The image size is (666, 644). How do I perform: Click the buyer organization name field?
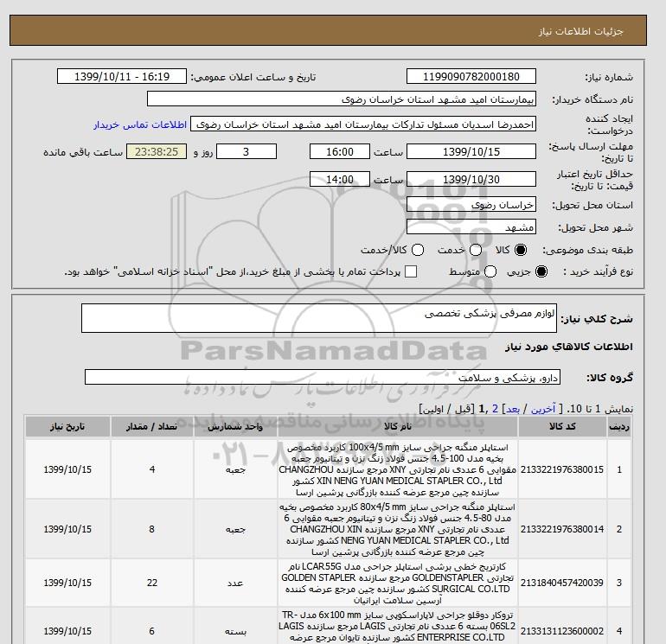(342, 99)
